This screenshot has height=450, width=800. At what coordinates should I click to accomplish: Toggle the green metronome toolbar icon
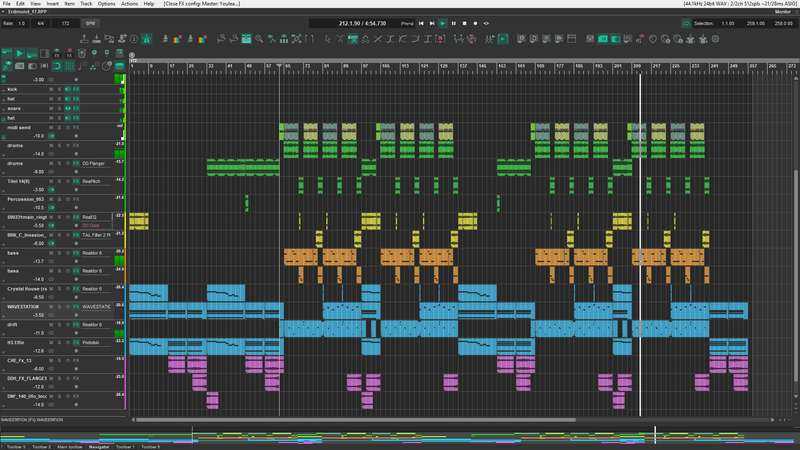point(146,39)
